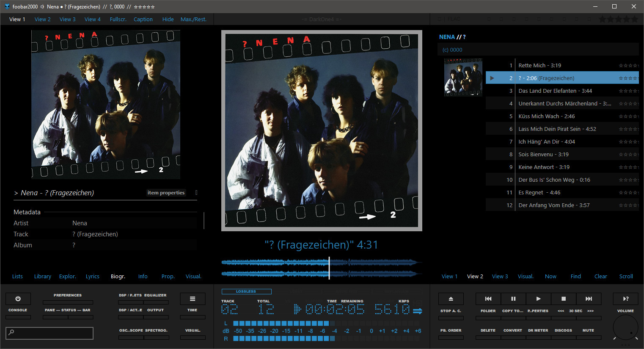
Task: Click the foobar2000 icon in the title bar
Action: coord(7,6)
